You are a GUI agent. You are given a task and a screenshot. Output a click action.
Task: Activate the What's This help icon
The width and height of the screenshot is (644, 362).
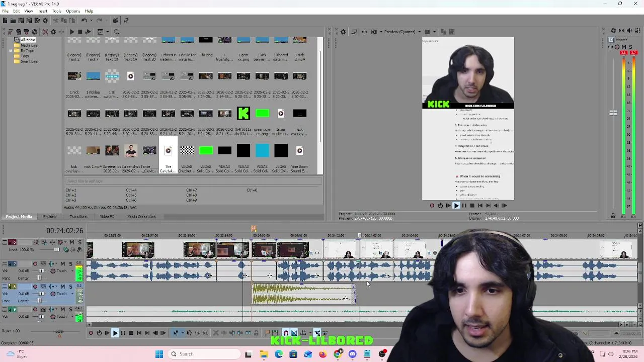coord(126,21)
